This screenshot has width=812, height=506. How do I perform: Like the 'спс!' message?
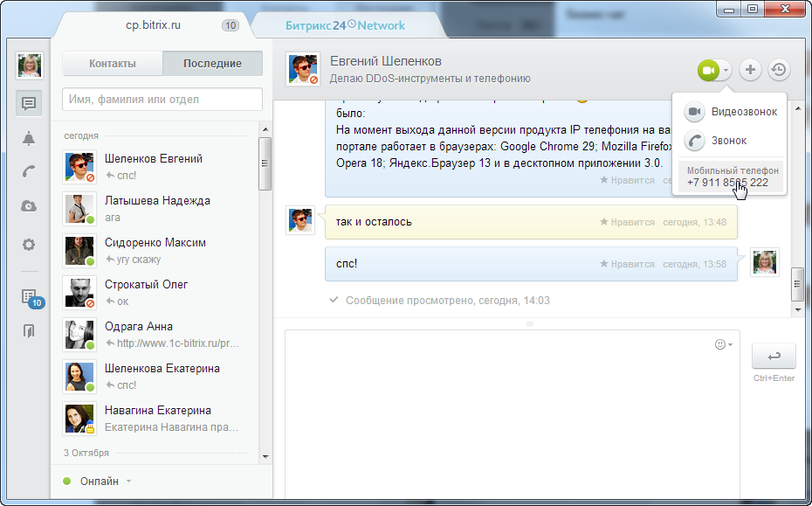tap(627, 265)
